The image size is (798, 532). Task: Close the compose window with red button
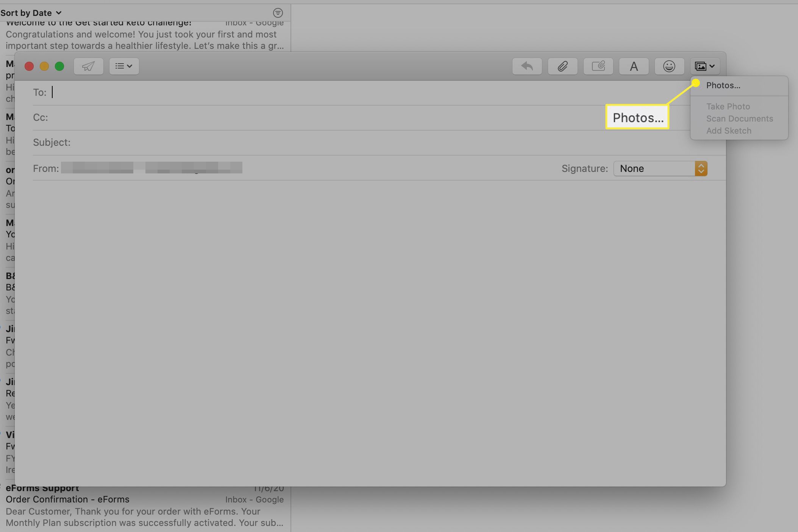pyautogui.click(x=29, y=66)
